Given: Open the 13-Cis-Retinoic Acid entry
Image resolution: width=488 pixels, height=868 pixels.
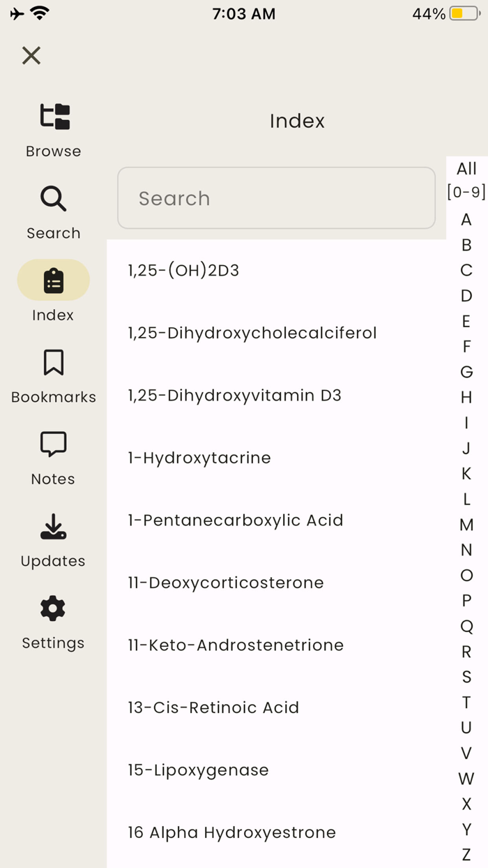Looking at the screenshot, I should (213, 708).
